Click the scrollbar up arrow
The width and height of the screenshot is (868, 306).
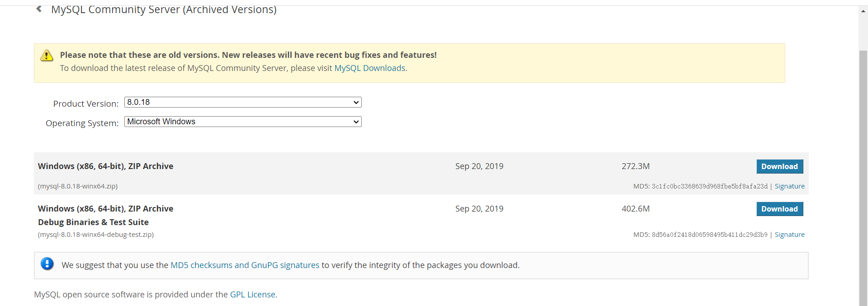point(863,11)
